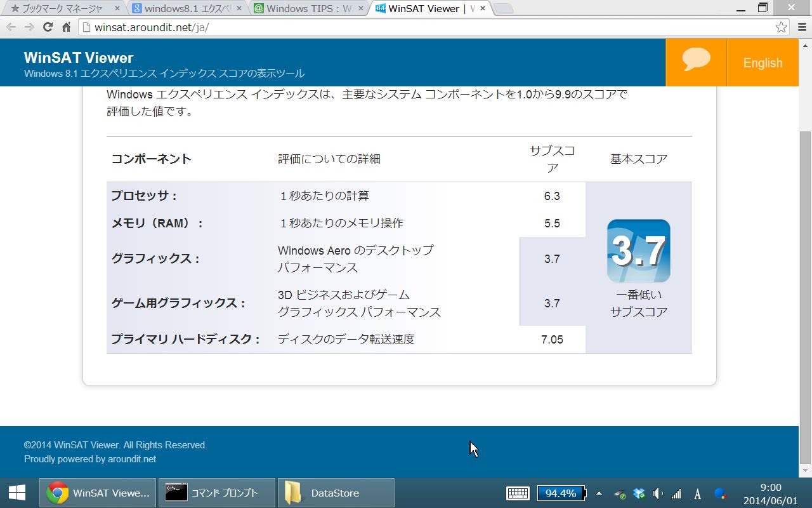
Task: Select the WinSAT Viewer browser tab
Action: (429, 9)
